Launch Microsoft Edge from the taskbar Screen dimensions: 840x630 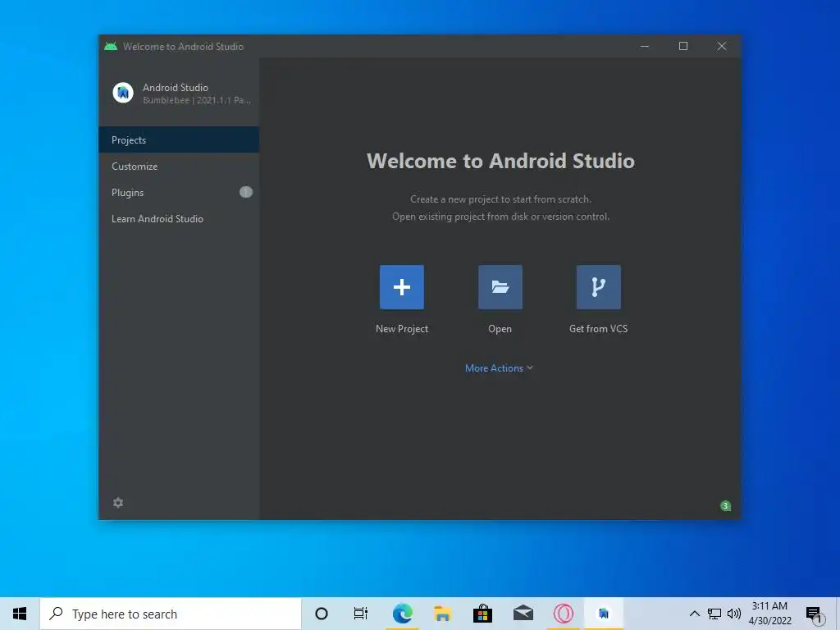click(x=402, y=614)
